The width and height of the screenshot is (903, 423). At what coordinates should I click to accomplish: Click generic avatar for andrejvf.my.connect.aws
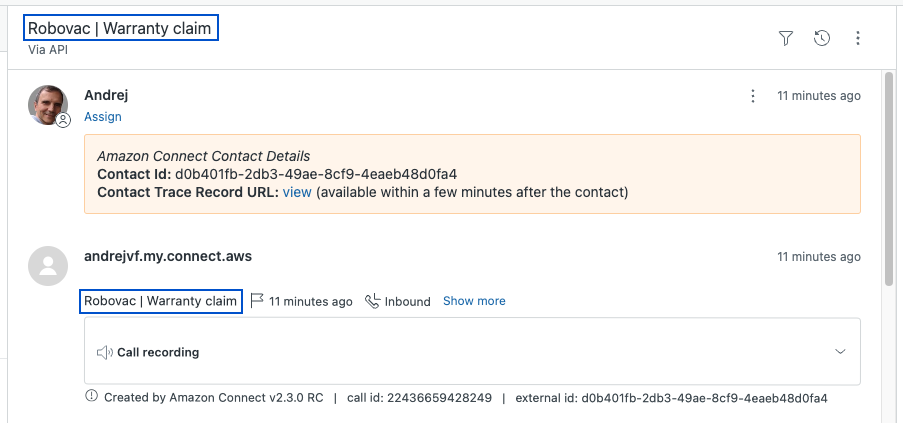(x=47, y=265)
